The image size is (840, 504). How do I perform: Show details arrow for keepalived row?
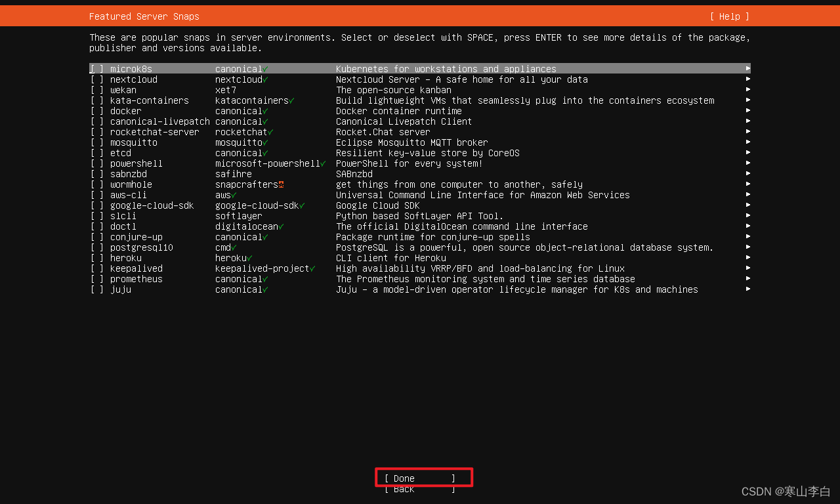(x=748, y=268)
